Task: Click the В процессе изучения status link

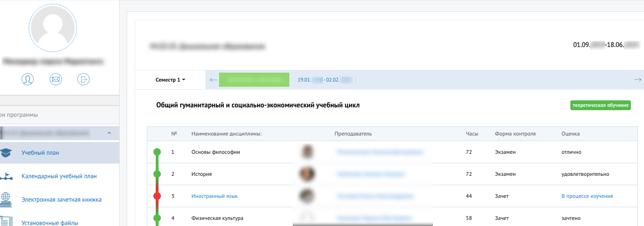Action: [x=587, y=196]
